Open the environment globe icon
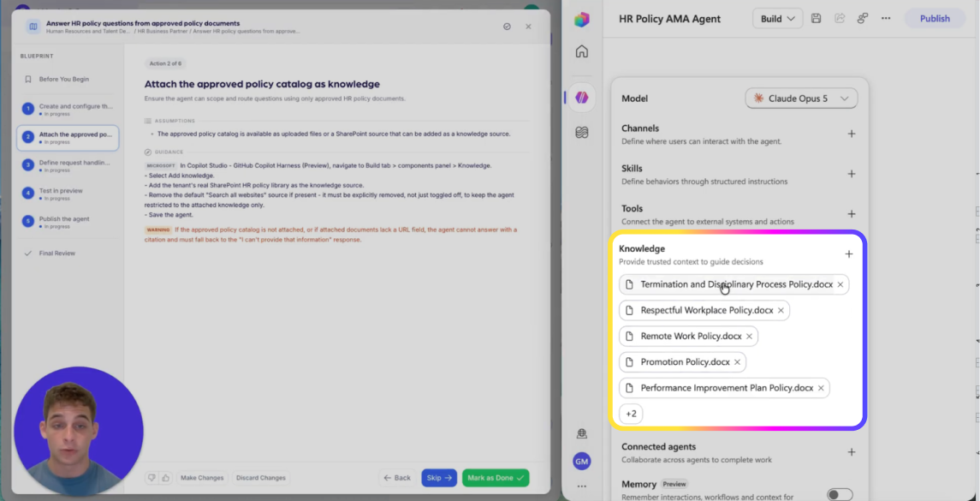This screenshot has height=501, width=980. (x=582, y=433)
